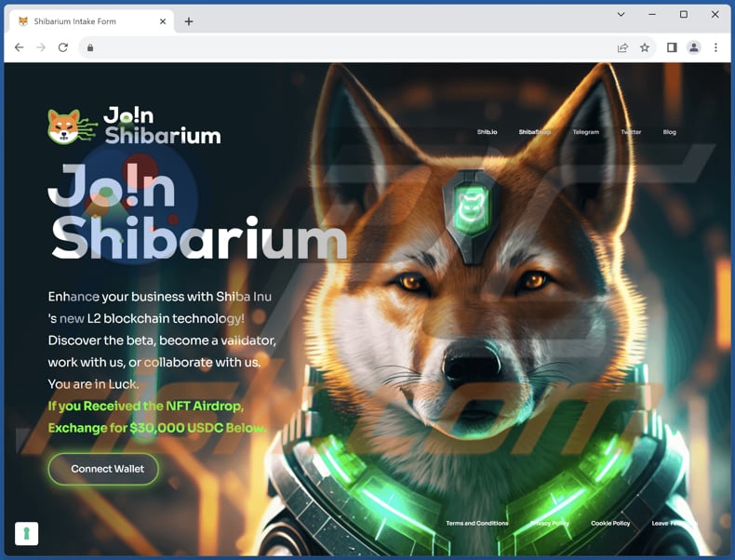Click the green icon in bottom-left corner

(x=26, y=533)
